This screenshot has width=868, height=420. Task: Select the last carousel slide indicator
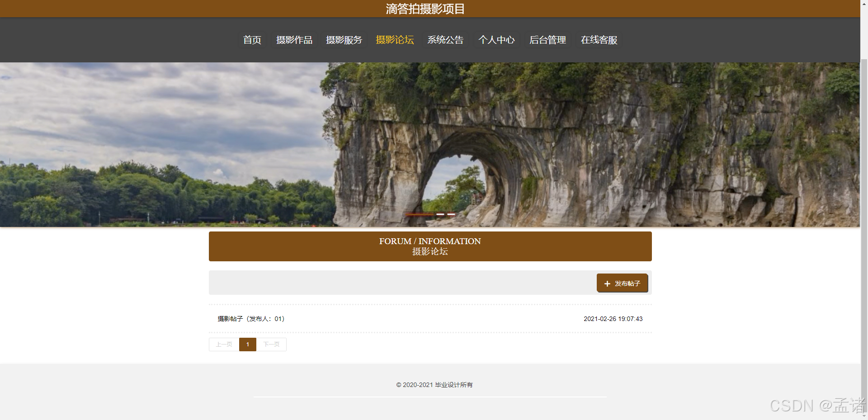pos(451,214)
